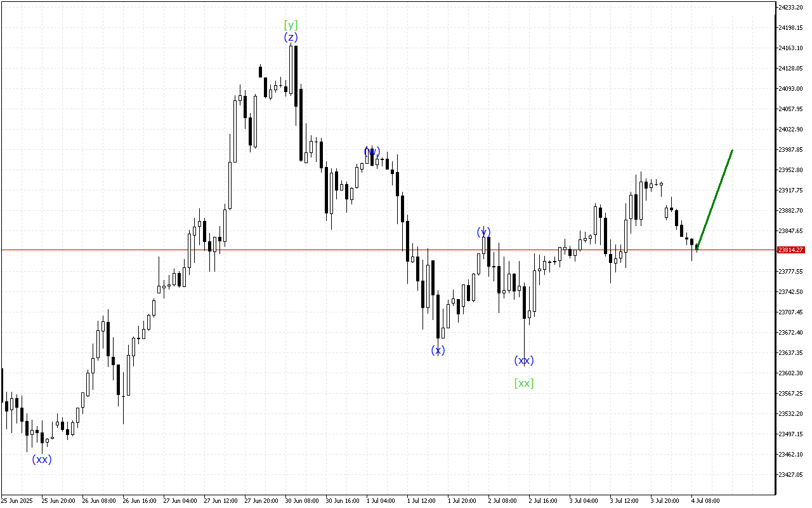Screen dimensions: 812x508
Task: Select the bottom-left blue (xx) wave label
Action: 42,459
